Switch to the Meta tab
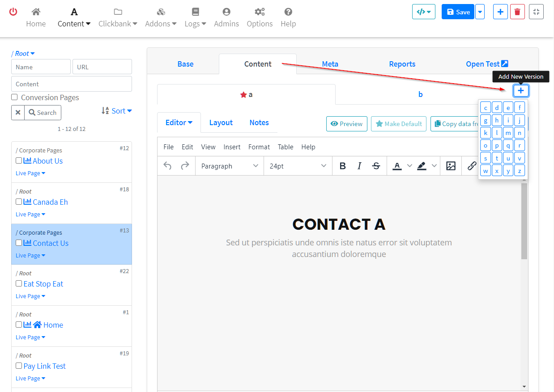554x392 pixels. click(330, 64)
